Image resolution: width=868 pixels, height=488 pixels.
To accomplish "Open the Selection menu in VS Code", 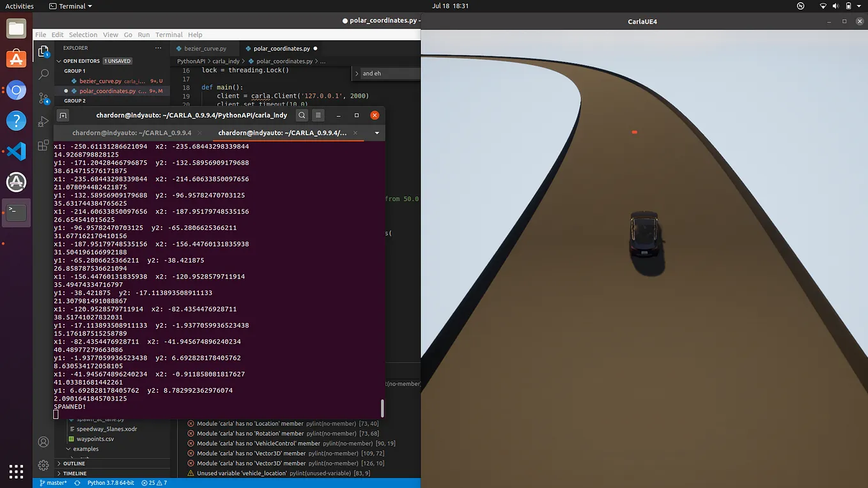I will coord(83,34).
